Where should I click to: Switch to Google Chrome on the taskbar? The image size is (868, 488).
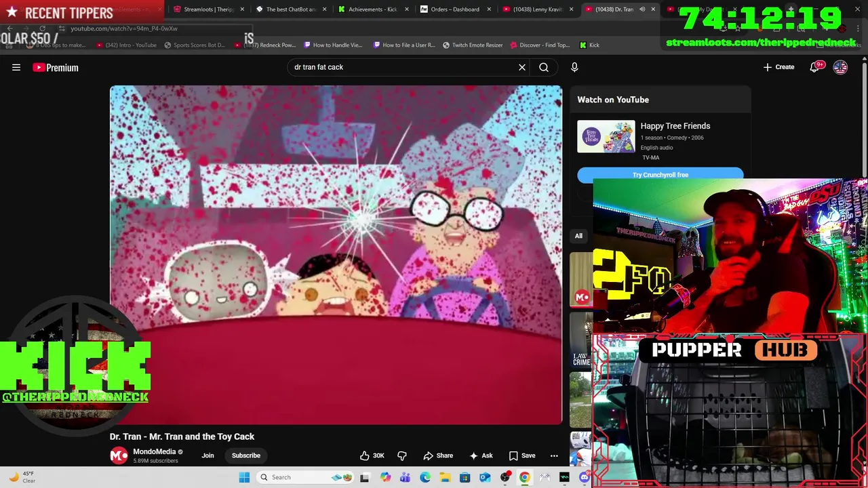pos(525,477)
